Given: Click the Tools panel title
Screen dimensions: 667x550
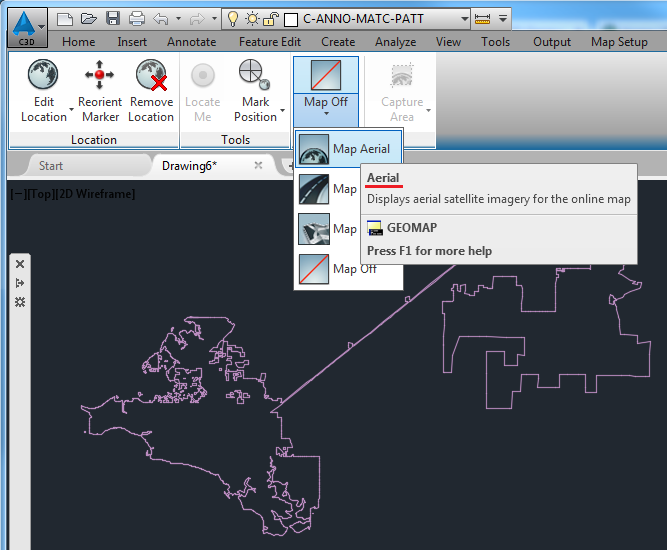Looking at the screenshot, I should pos(235,140).
